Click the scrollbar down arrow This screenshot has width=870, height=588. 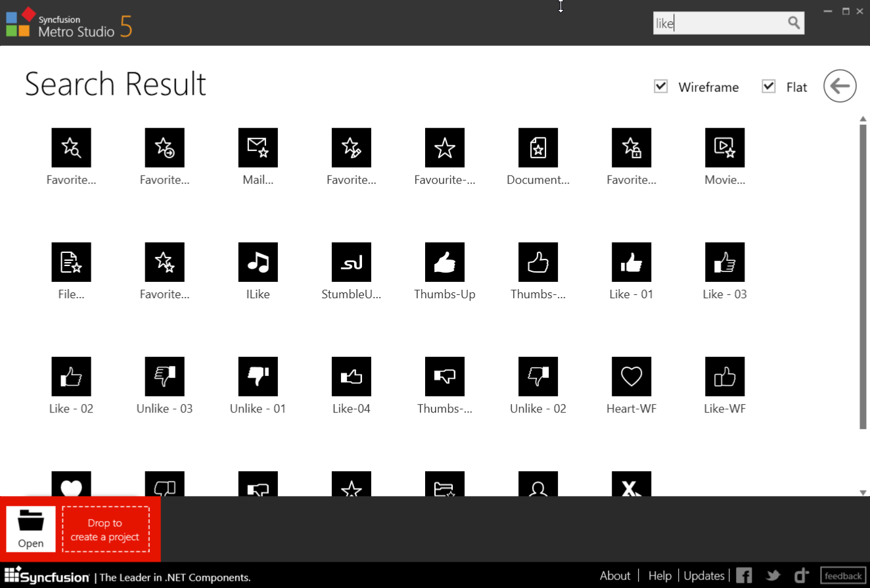(863, 492)
